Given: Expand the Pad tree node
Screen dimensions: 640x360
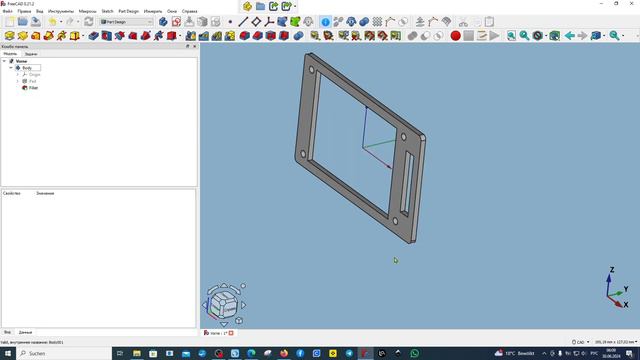Looking at the screenshot, I should [18, 81].
